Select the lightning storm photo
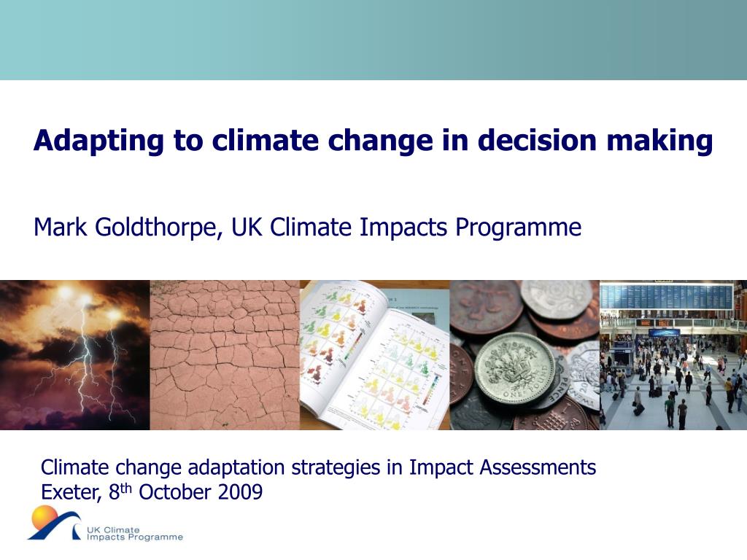747x560 pixels. pyautogui.click(x=75, y=355)
